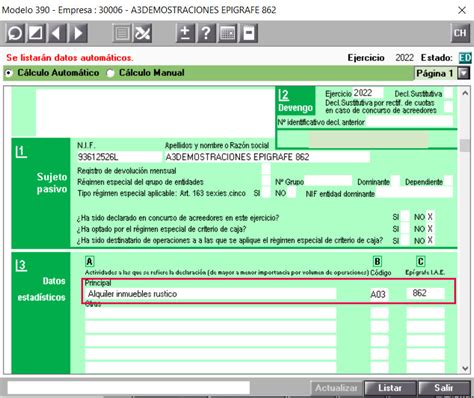Click the NIF entidad dominante field
The height and width of the screenshot is (398, 474).
(414, 193)
